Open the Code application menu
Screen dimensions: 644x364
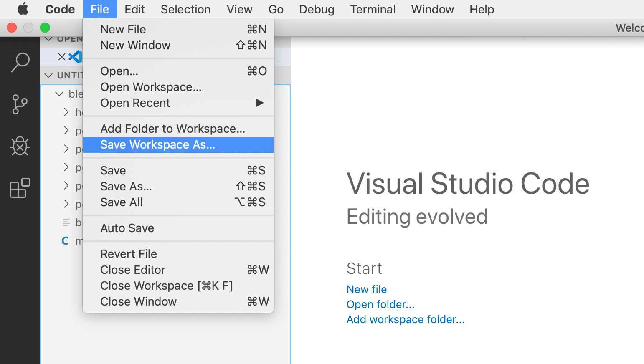(x=60, y=9)
